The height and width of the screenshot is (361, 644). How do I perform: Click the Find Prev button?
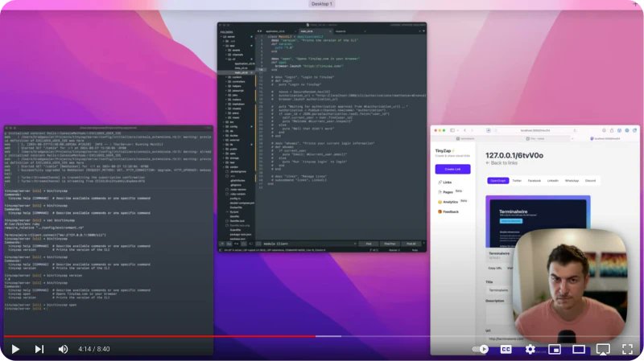390,244
